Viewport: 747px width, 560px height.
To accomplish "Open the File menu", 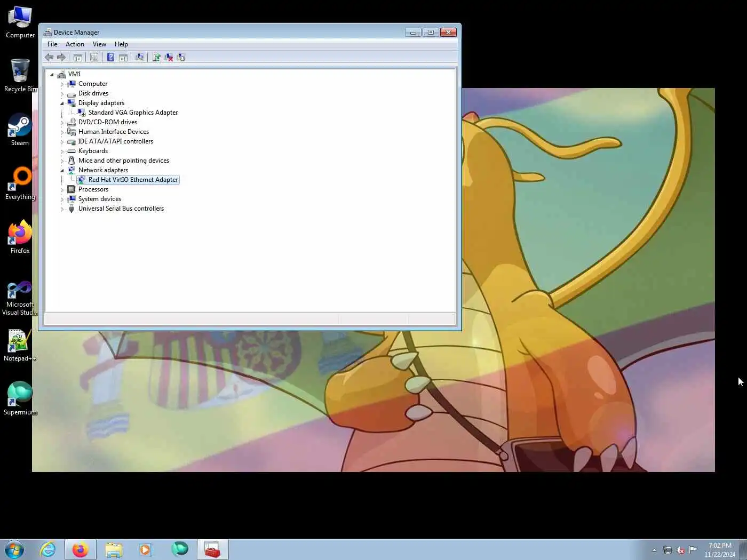I will point(52,44).
